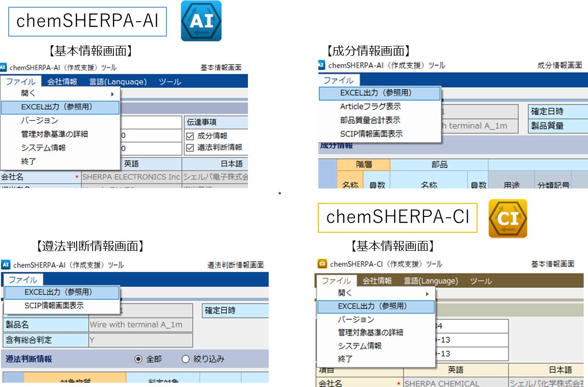
Task: Click the 確定日時 label in 遵法判断情報画面
Action: 235,311
